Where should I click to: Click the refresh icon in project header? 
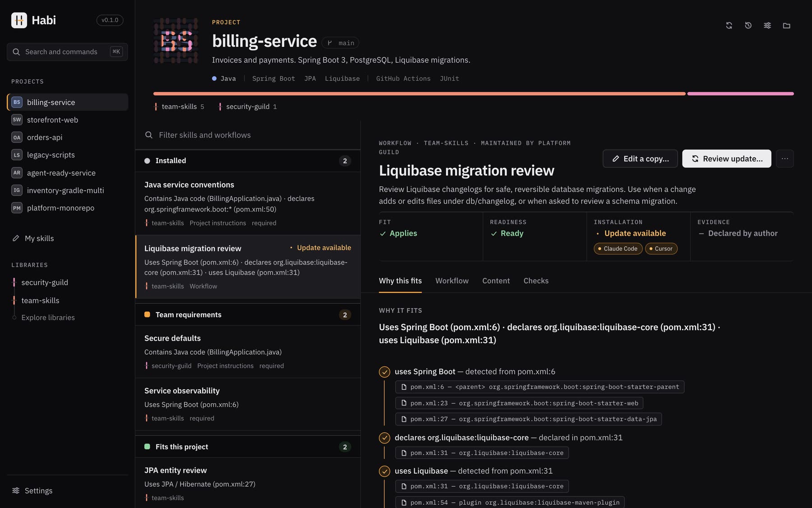[729, 26]
